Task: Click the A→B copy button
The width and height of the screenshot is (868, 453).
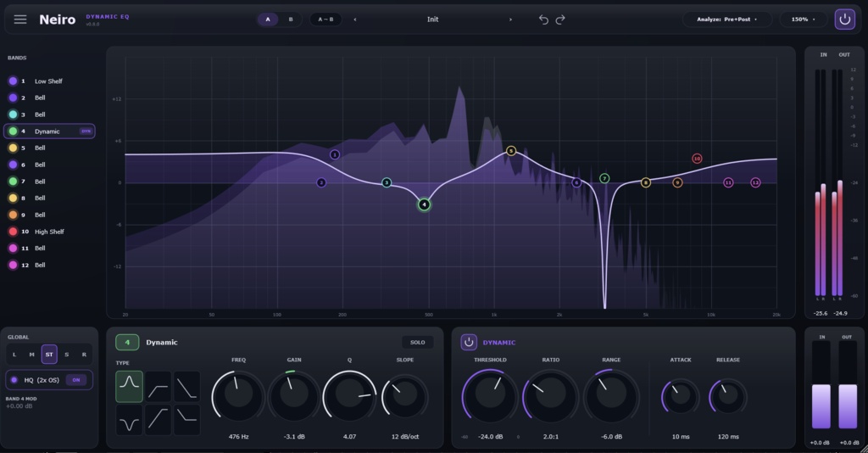Action: (325, 20)
